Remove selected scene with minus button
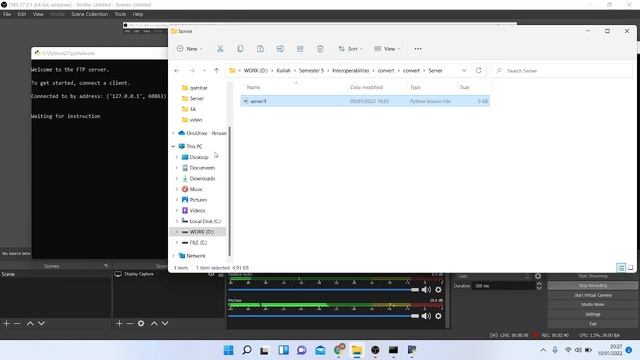The image size is (640, 360). click(17, 323)
